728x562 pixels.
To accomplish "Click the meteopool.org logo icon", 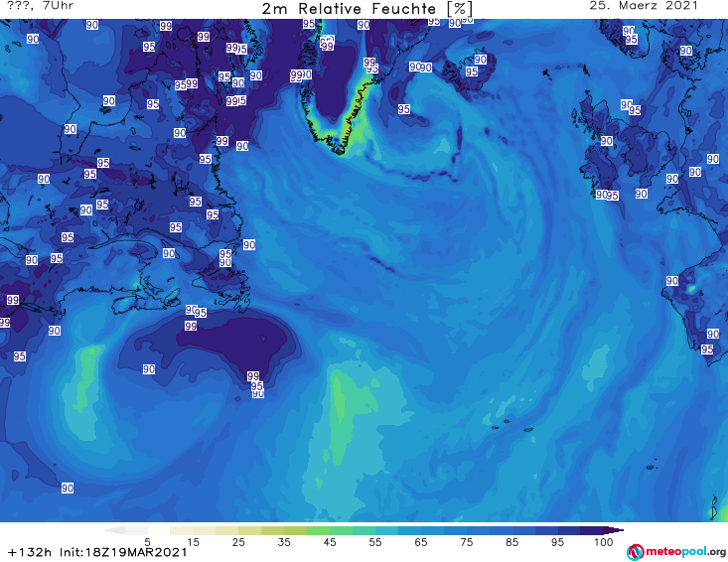I will [x=635, y=552].
